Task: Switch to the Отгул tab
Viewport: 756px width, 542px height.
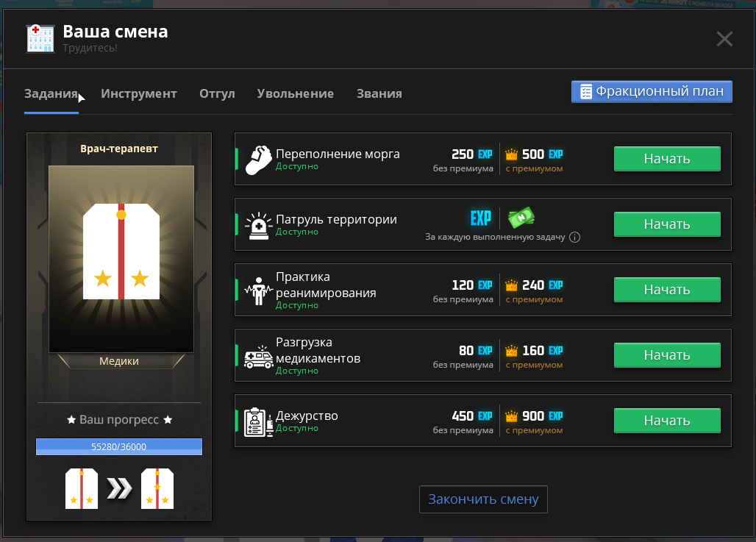Action: (217, 93)
